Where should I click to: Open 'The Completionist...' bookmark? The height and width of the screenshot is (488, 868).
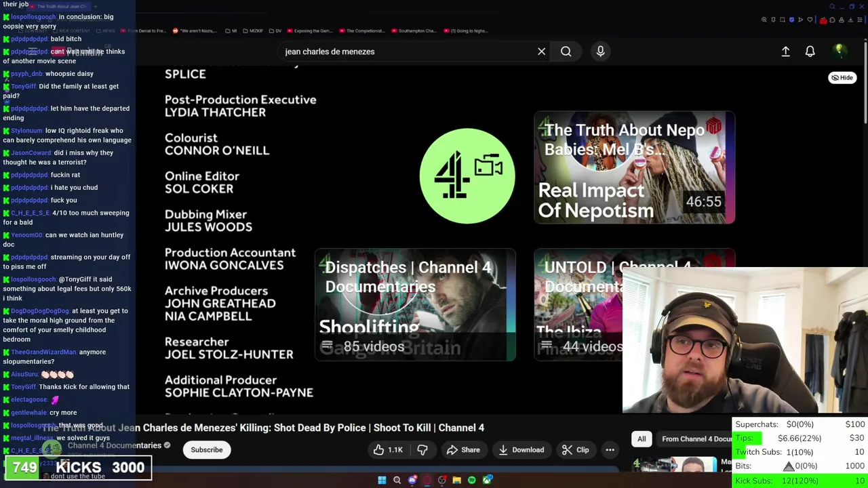361,30
